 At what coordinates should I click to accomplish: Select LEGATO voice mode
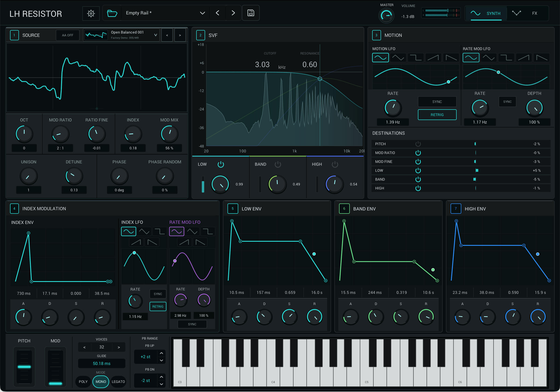pos(118,382)
